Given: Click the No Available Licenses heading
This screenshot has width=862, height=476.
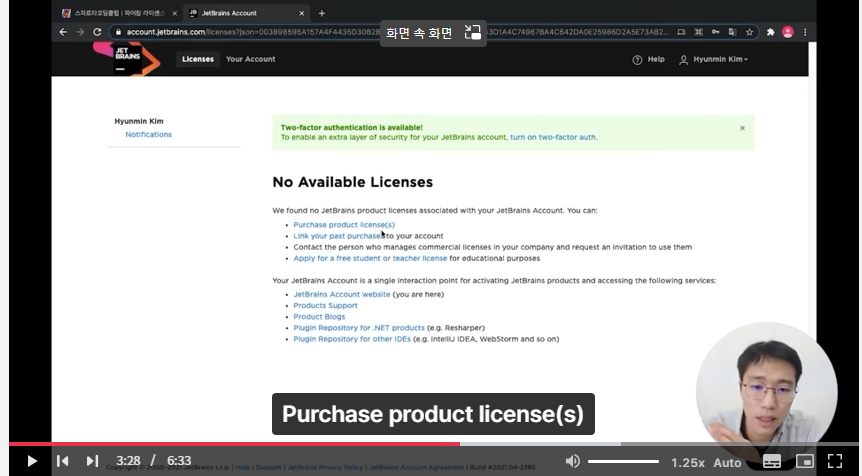Looking at the screenshot, I should coord(352,182).
